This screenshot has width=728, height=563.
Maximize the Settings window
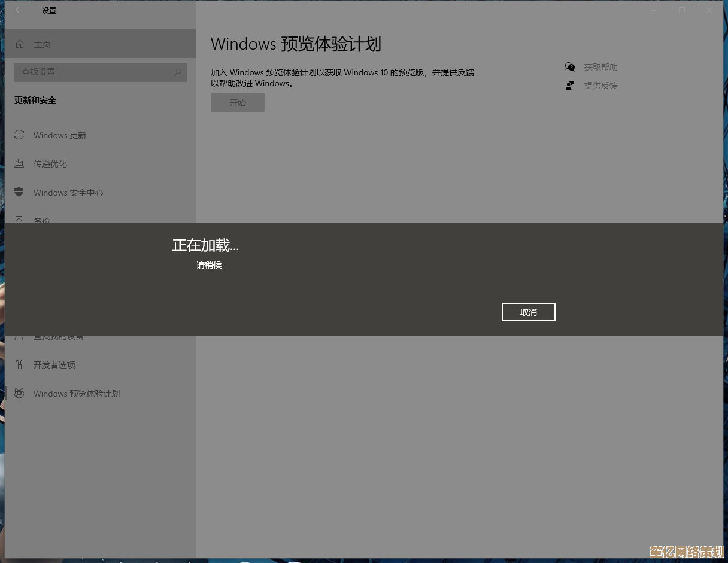tap(682, 10)
